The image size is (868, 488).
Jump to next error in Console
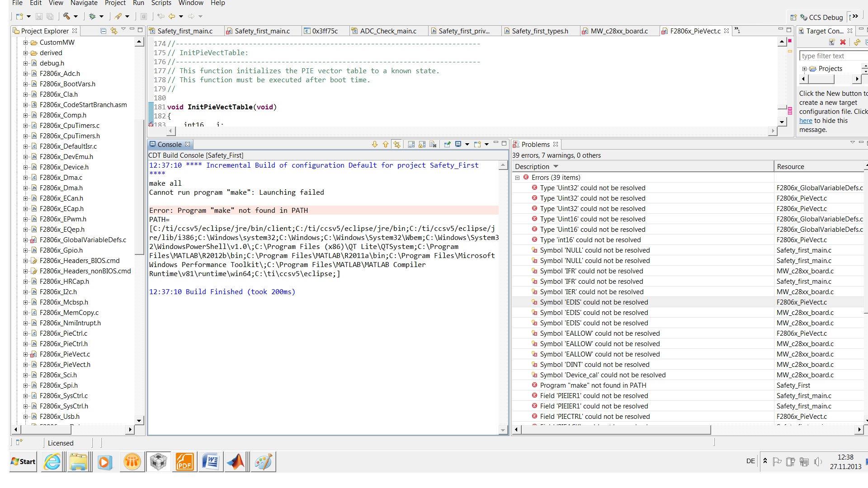point(374,144)
